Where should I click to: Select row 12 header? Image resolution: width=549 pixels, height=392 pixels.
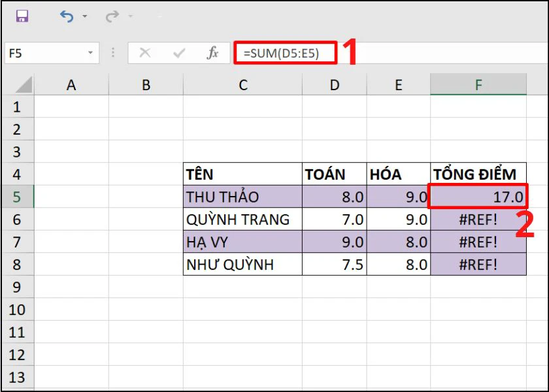[18, 355]
